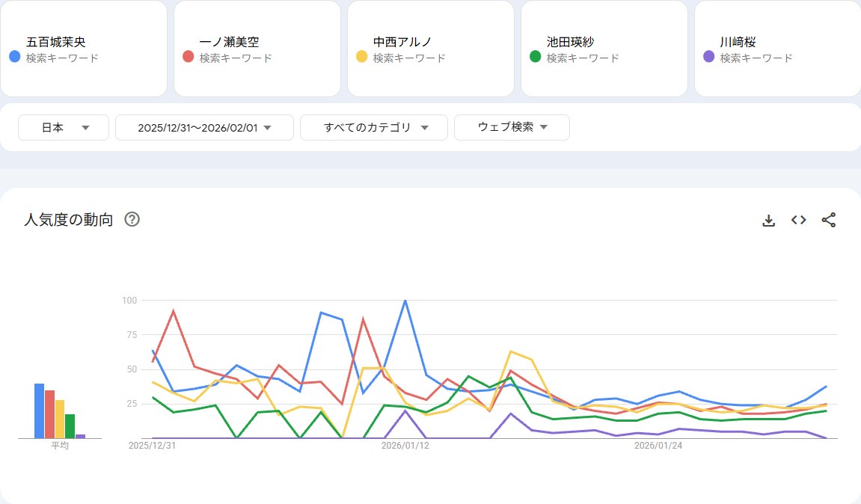Image resolution: width=861 pixels, height=504 pixels.
Task: Open the embed code icon
Action: coord(798,220)
